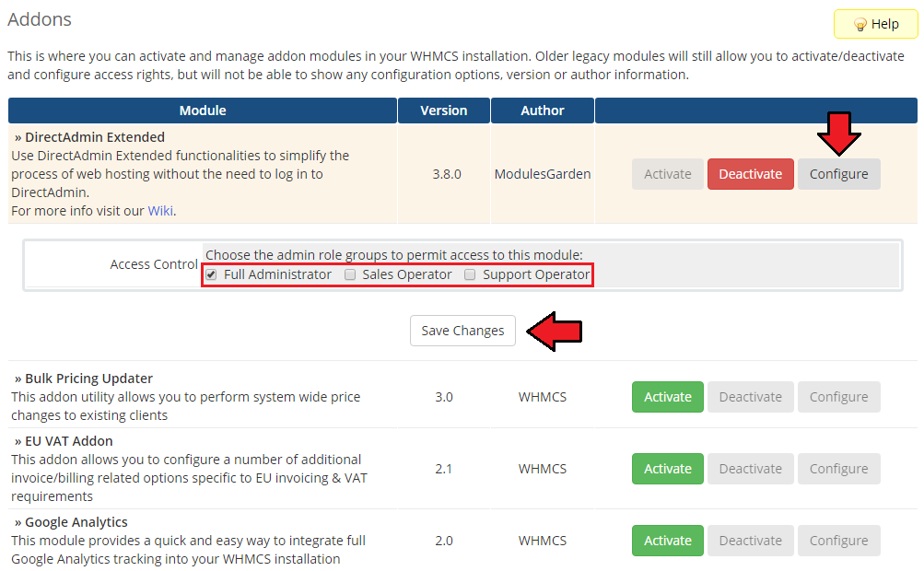Click Deactivate in EU VAT Addon row
The image size is (924, 571).
click(x=750, y=469)
